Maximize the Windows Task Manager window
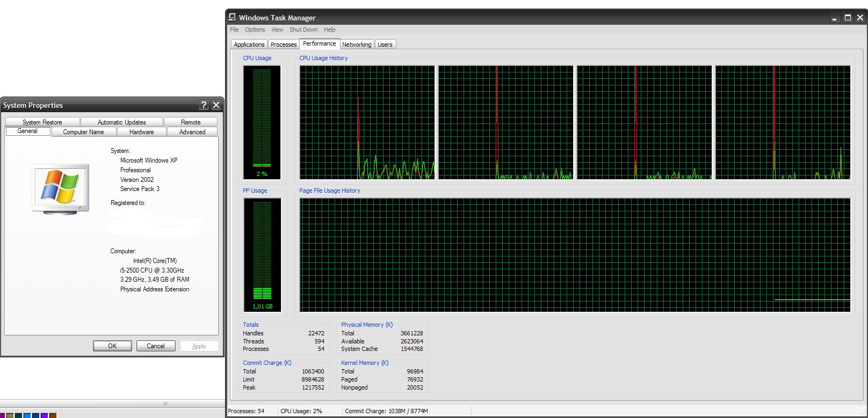 (848, 18)
